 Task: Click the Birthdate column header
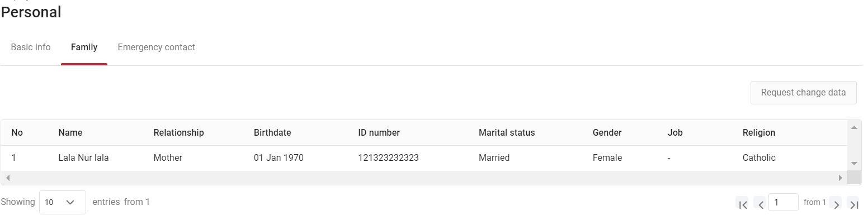tap(272, 133)
